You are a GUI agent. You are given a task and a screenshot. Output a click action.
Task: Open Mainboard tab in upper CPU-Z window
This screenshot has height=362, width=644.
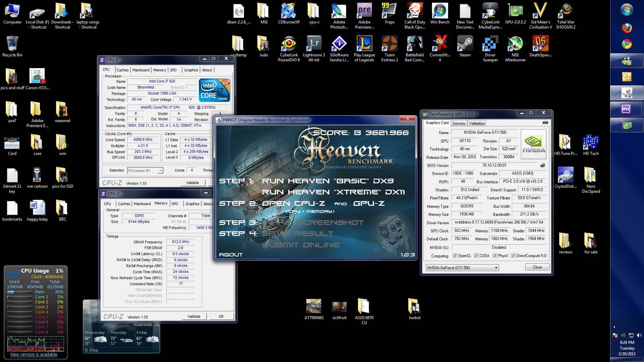(x=141, y=70)
